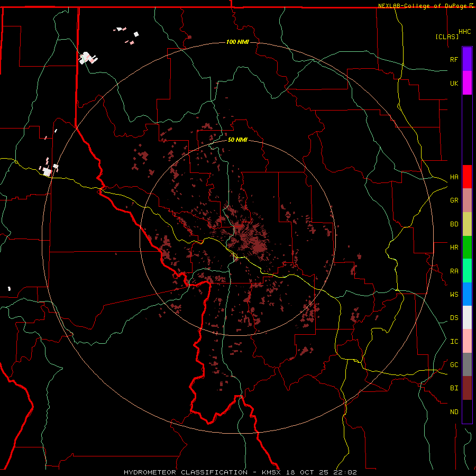Click the 50 NMI range ring label
This screenshot has width=476, height=476.
(237, 140)
